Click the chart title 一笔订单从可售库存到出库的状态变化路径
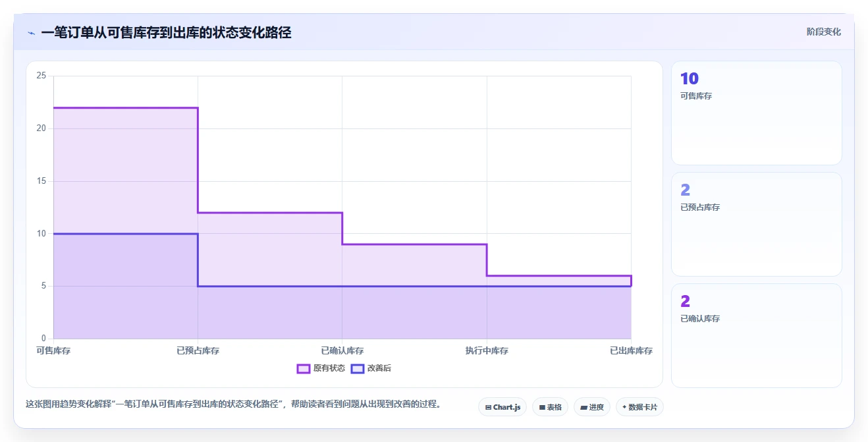Screen dimensions: 868x442 [x=166, y=32]
